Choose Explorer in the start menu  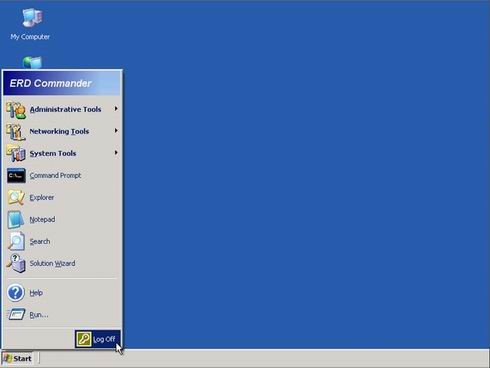(62, 198)
